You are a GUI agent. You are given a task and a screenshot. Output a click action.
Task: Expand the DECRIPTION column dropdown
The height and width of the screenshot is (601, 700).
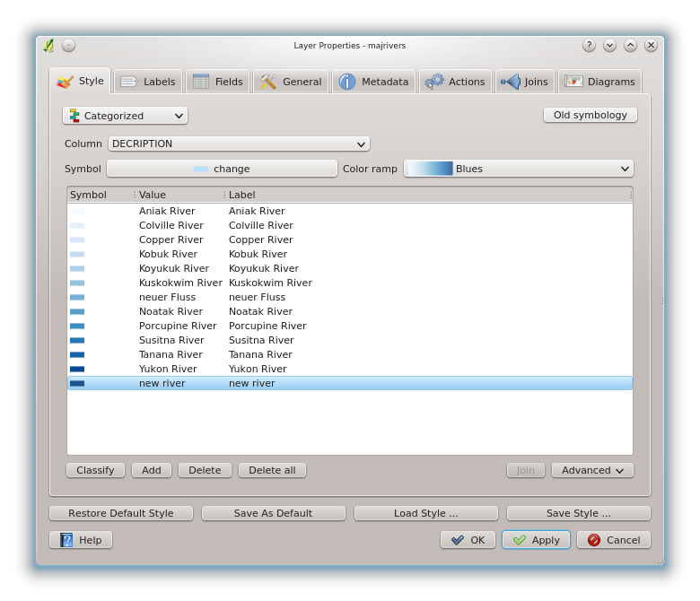(239, 144)
